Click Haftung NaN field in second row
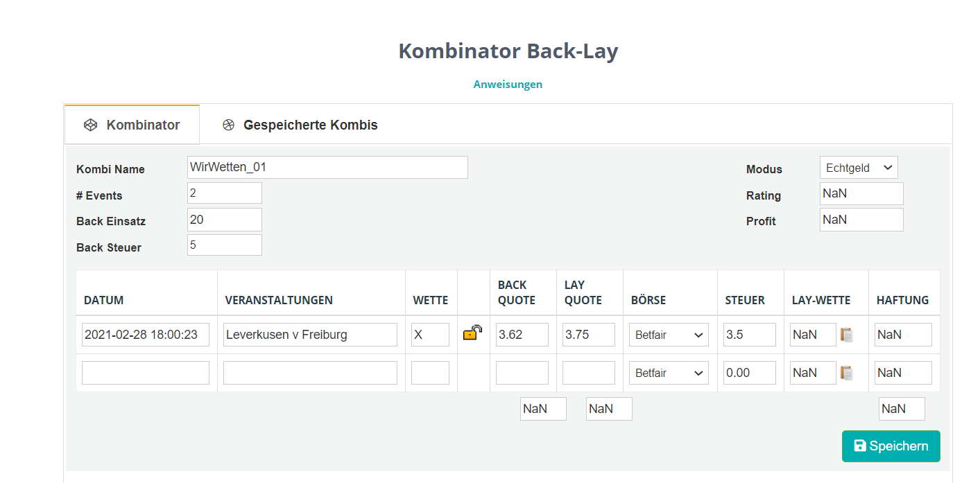980x483 pixels. pos(903,373)
